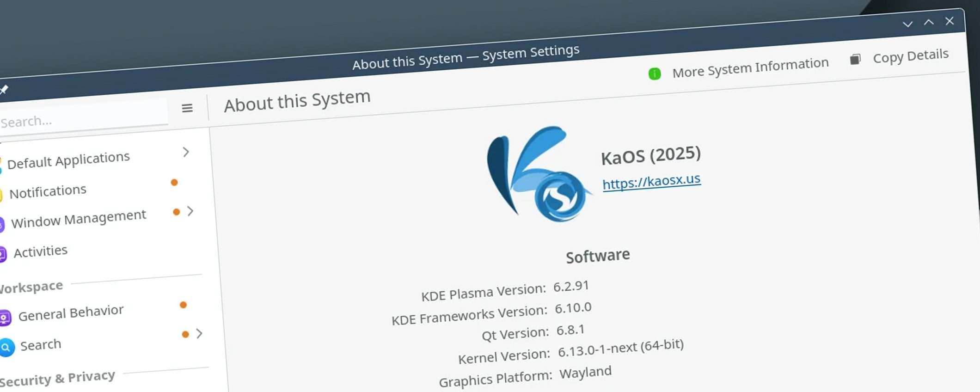Close the System Settings window
Screen dimensions: 980x392
[949, 21]
